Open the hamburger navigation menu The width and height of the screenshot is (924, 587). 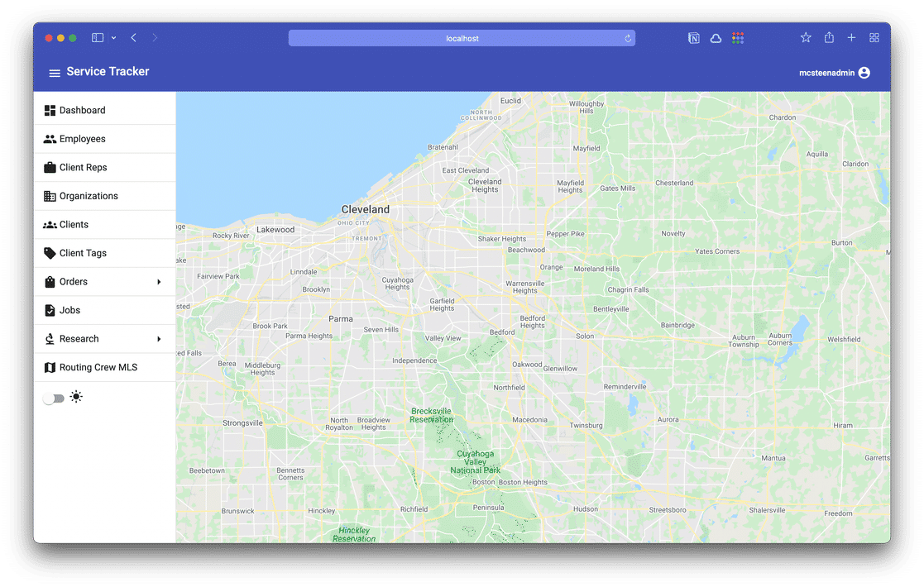(55, 73)
